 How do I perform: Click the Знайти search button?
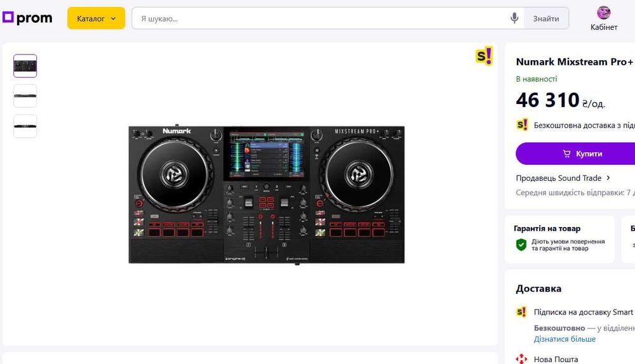[546, 18]
